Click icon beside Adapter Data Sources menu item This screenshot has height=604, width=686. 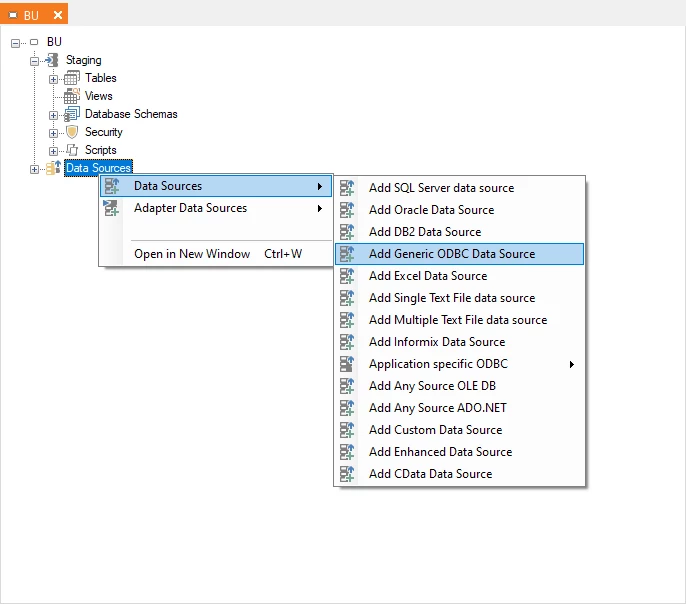click(x=111, y=208)
